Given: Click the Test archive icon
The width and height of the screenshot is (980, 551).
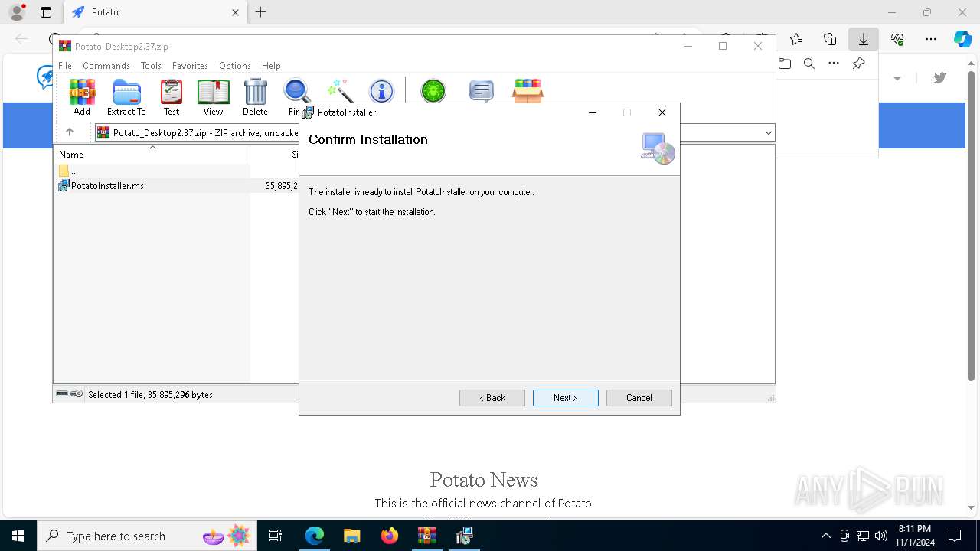Looking at the screenshot, I should click(171, 97).
